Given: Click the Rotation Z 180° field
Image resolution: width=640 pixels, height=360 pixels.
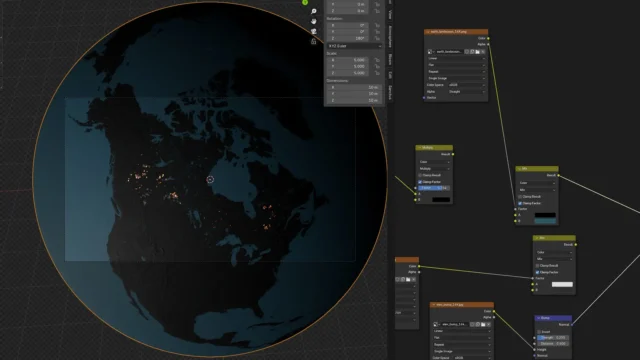Looking at the screenshot, I should click(x=349, y=38).
